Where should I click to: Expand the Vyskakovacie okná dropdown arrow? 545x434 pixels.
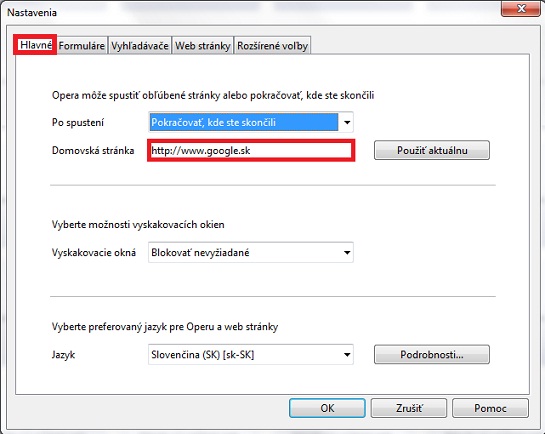(x=347, y=252)
